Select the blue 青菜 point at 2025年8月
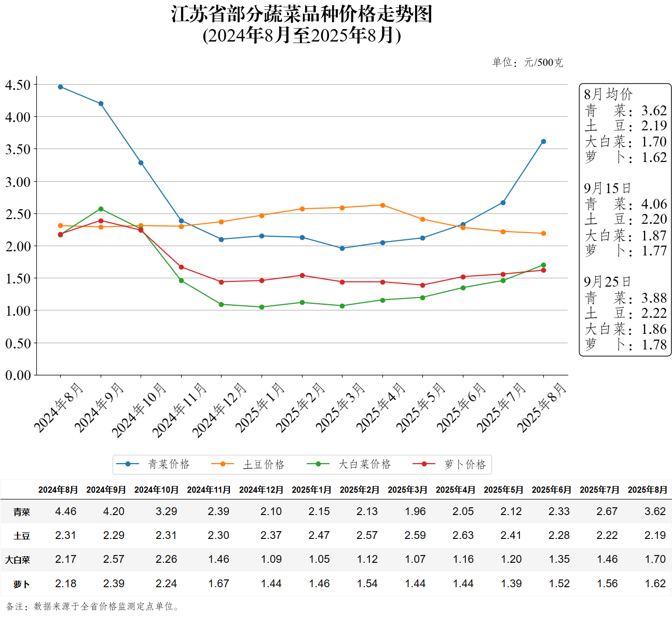This screenshot has height=622, width=672. click(x=543, y=142)
